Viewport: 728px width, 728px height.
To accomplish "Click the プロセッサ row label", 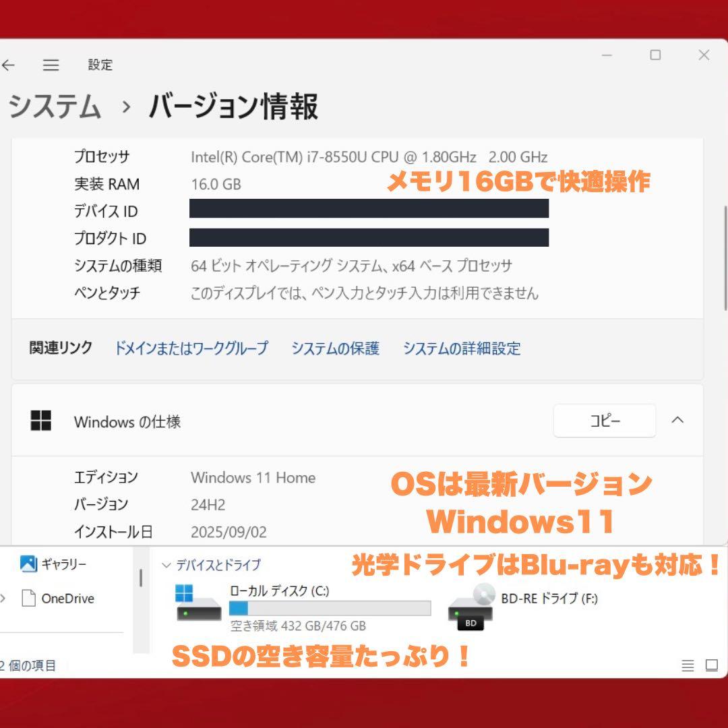I will 102,157.
